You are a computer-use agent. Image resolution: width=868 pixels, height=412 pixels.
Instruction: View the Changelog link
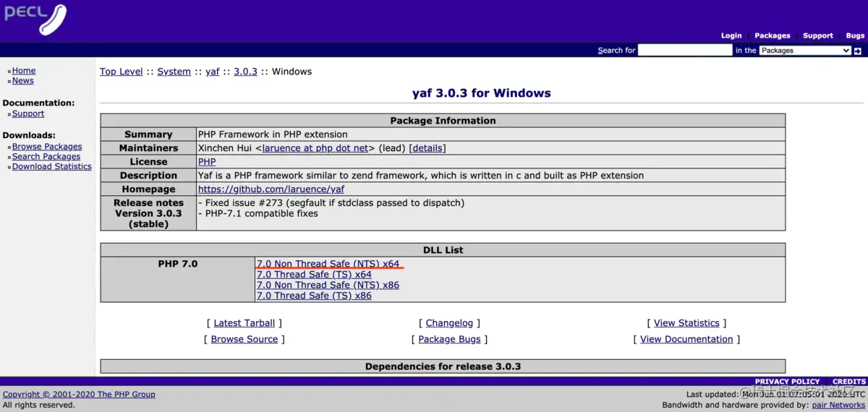[x=449, y=323]
